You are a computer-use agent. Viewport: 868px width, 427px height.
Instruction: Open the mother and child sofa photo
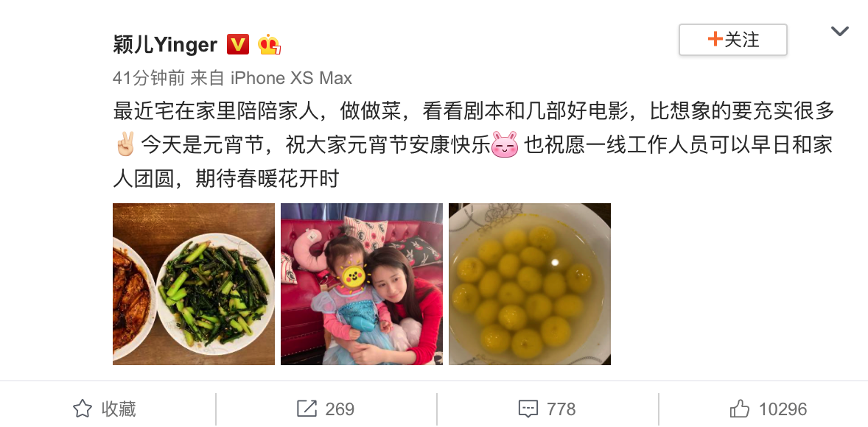pyautogui.click(x=362, y=284)
